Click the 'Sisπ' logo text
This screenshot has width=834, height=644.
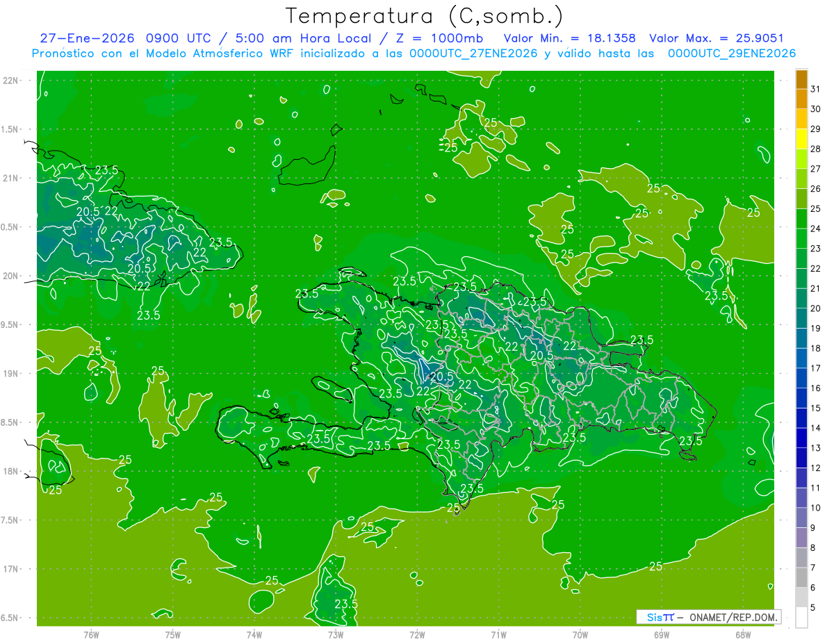(x=660, y=617)
